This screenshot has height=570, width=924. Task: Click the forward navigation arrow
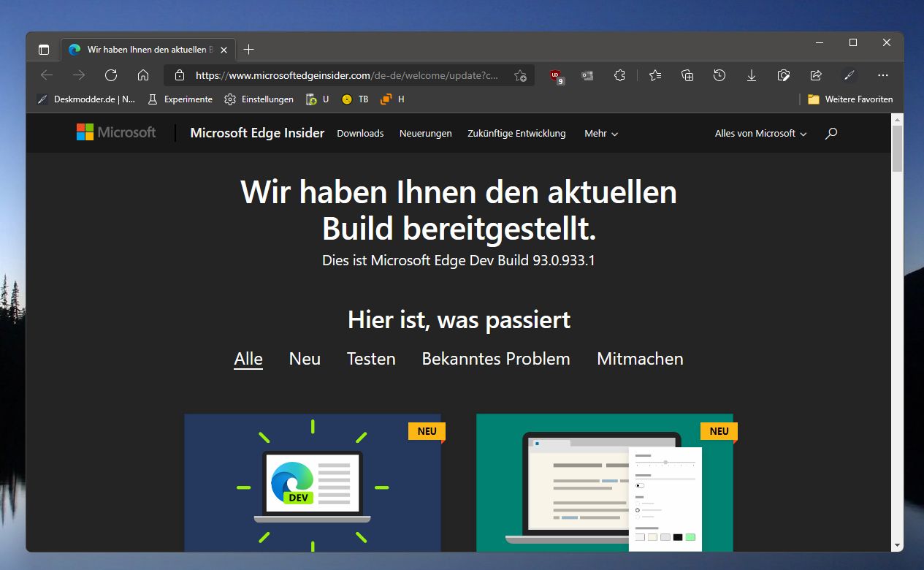point(79,75)
